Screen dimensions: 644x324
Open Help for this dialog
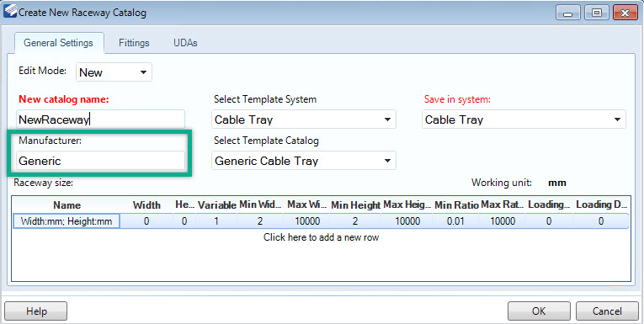(36, 311)
